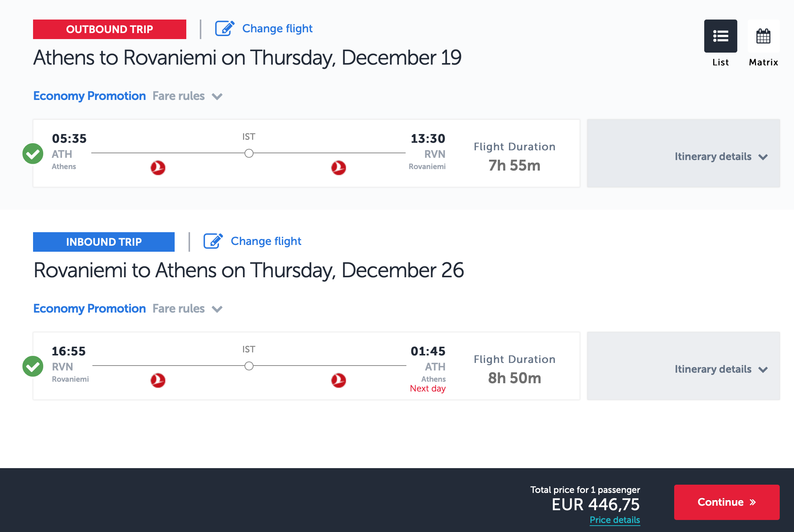Expand inbound Fare rules dropdown
The height and width of the screenshot is (532, 794).
click(x=187, y=309)
